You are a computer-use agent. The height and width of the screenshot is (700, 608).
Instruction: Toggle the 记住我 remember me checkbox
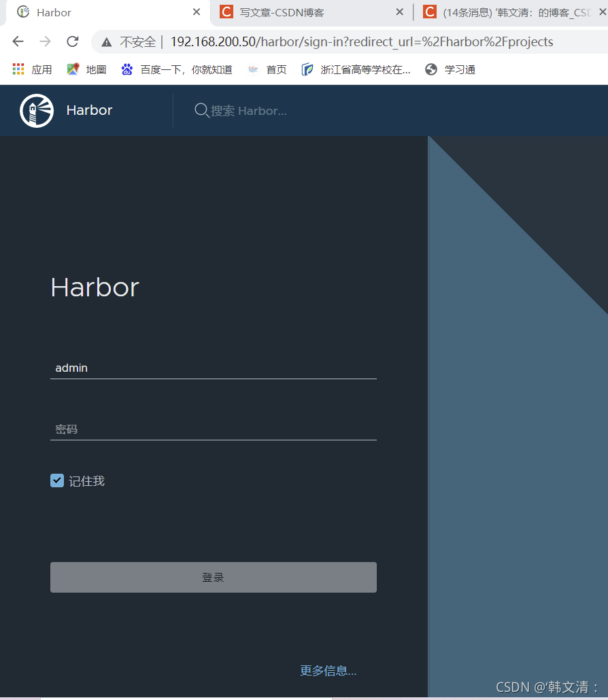click(57, 480)
